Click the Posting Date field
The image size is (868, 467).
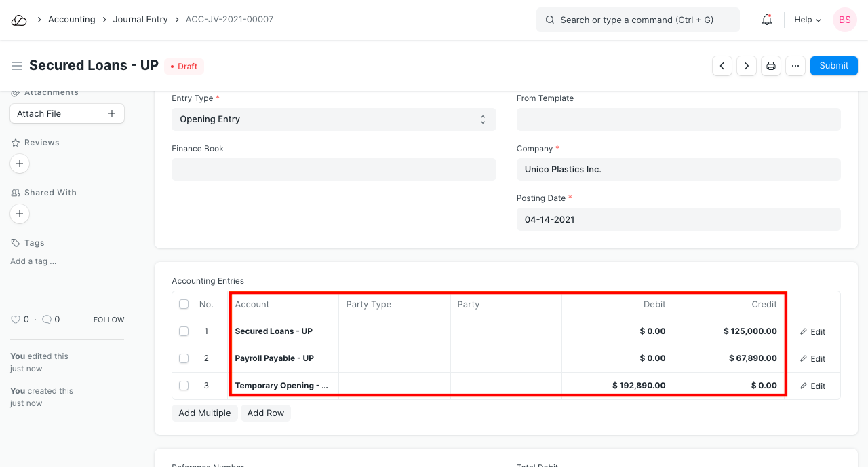point(678,220)
